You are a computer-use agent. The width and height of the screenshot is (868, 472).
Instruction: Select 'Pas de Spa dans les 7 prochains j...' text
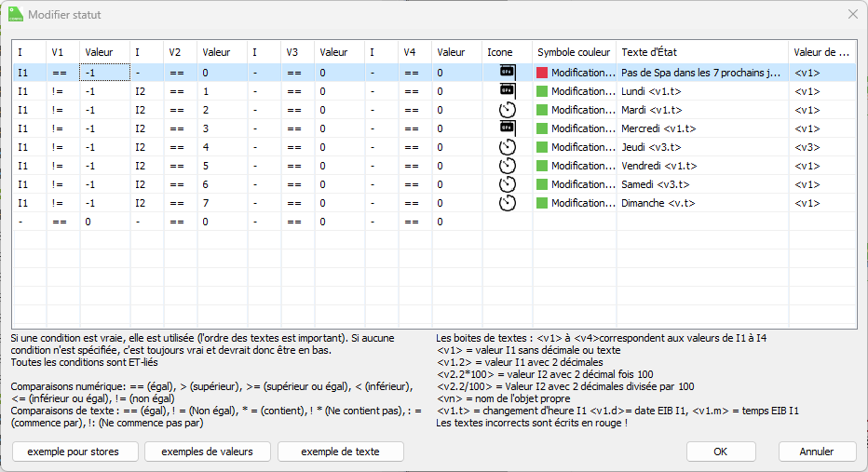point(700,73)
